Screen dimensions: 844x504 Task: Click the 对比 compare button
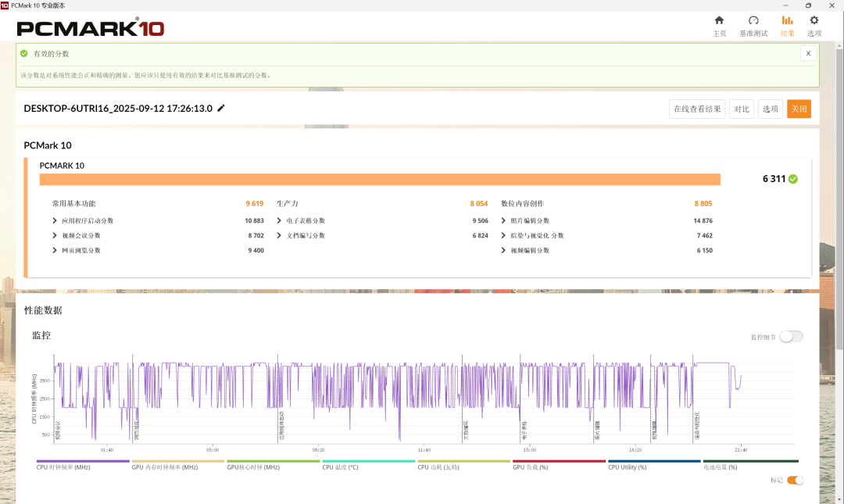click(x=741, y=109)
